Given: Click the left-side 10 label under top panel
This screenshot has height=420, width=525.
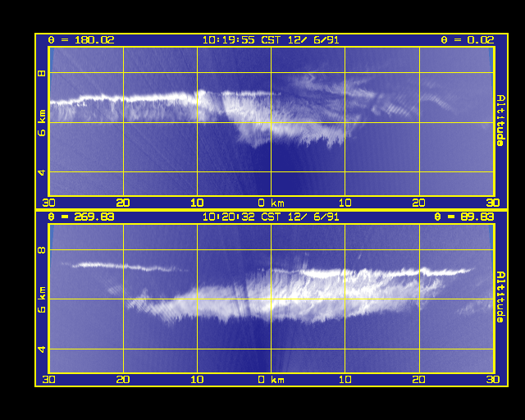Looking at the screenshot, I should [197, 203].
